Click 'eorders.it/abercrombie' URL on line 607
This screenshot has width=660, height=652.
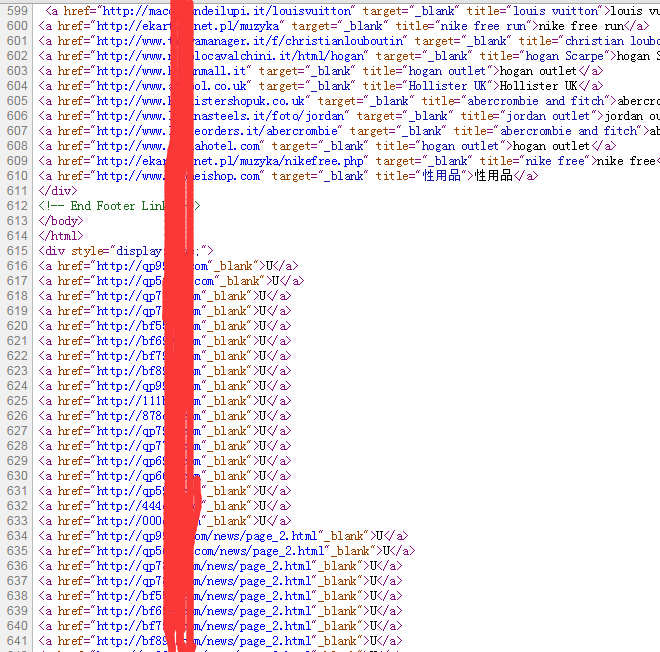[266, 131]
